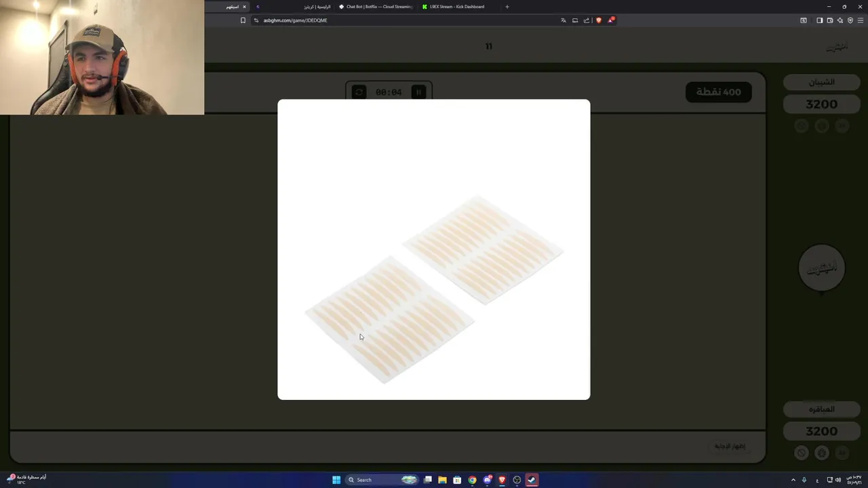Use the block lifeline under العباقره team

click(x=802, y=453)
